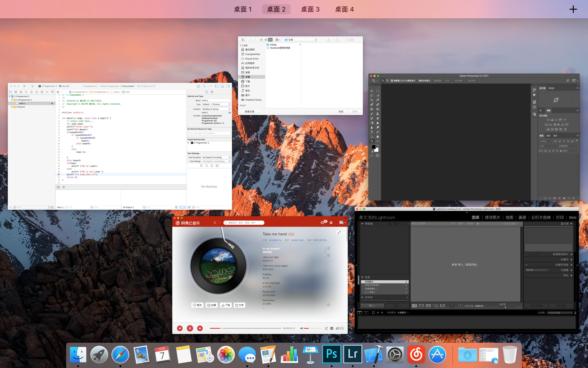
Task: Expand the 关键字 panel in Lightroom
Action: (x=571, y=259)
